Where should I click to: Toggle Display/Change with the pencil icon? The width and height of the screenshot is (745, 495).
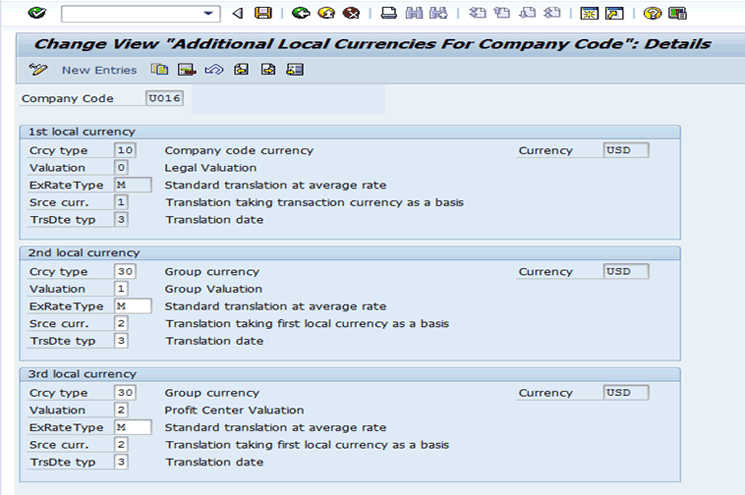38,70
